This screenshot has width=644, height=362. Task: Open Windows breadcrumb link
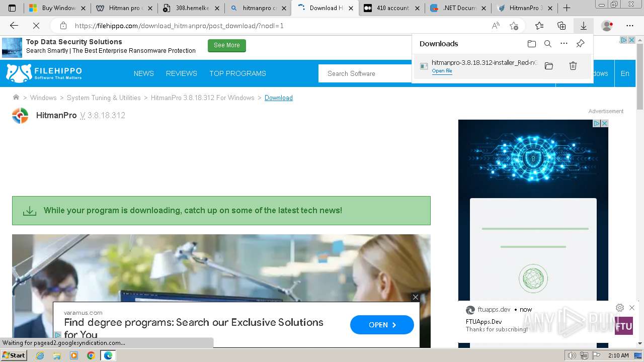[x=43, y=98]
